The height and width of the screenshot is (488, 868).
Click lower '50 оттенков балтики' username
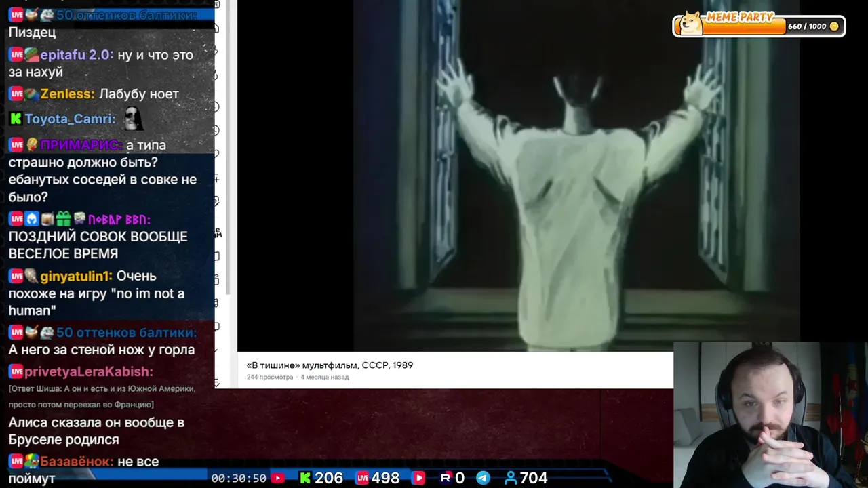click(126, 333)
